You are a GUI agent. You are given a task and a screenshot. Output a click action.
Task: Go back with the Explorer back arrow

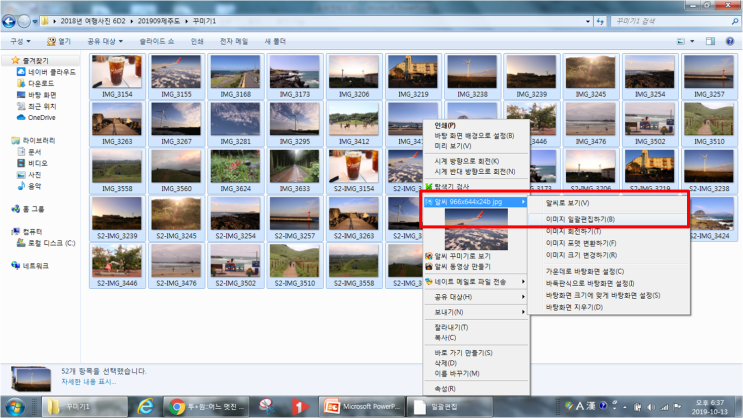tap(9, 21)
